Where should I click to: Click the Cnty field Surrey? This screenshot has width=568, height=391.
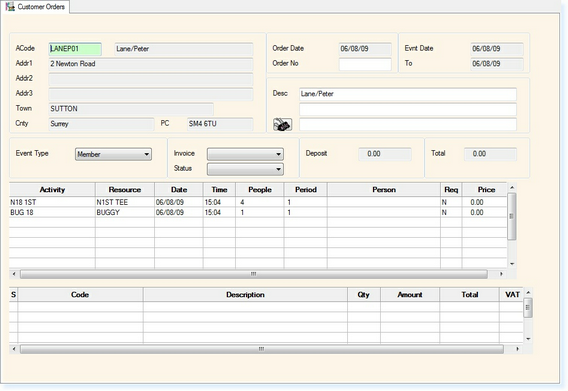tap(101, 124)
